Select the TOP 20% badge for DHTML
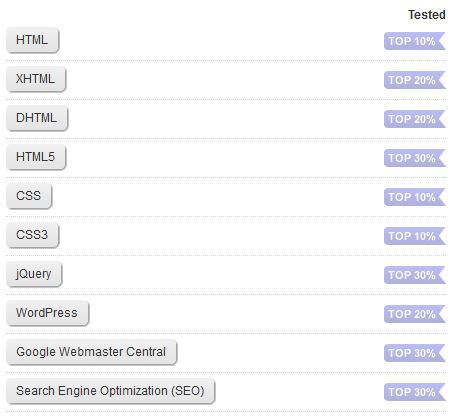This screenshot has height=420, width=456. click(415, 119)
